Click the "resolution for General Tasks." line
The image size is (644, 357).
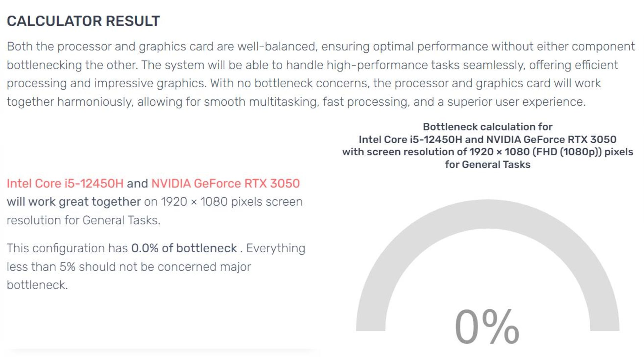click(x=84, y=220)
